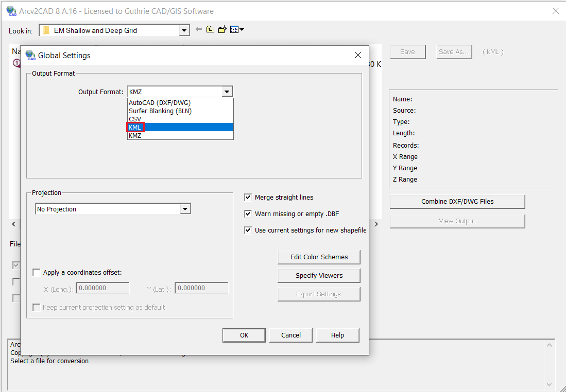The image size is (566, 392).
Task: Pick KMZ from the dropdown list
Action: pyautogui.click(x=180, y=136)
